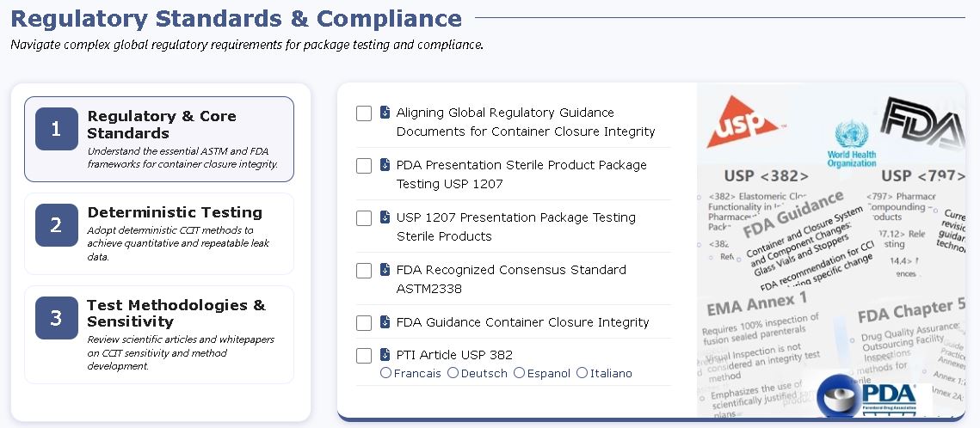Check the Aligning Global Regulatory Guidance checkbox
980x428 pixels.
point(364,113)
